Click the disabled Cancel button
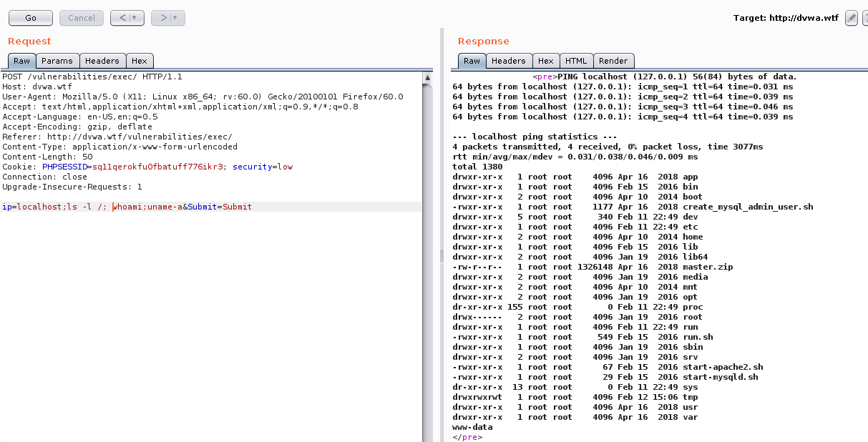 click(x=82, y=17)
